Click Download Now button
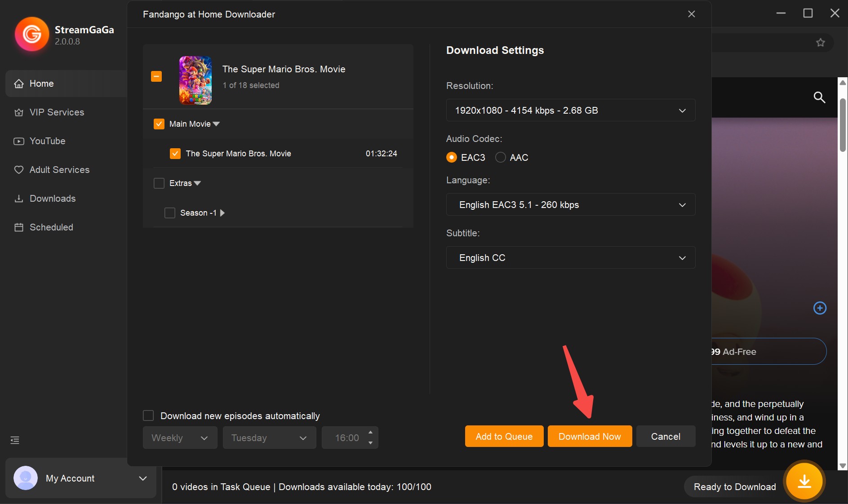848x504 pixels. [x=590, y=437]
